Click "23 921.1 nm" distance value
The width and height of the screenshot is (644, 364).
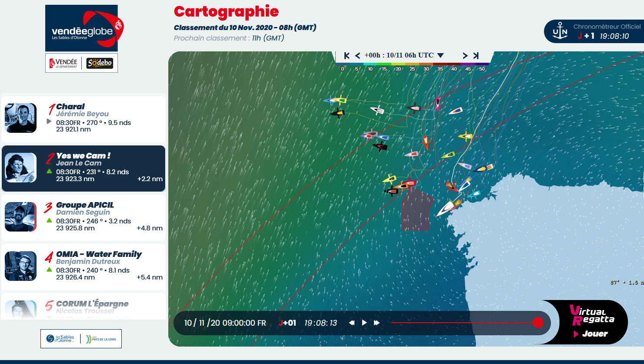click(x=73, y=129)
